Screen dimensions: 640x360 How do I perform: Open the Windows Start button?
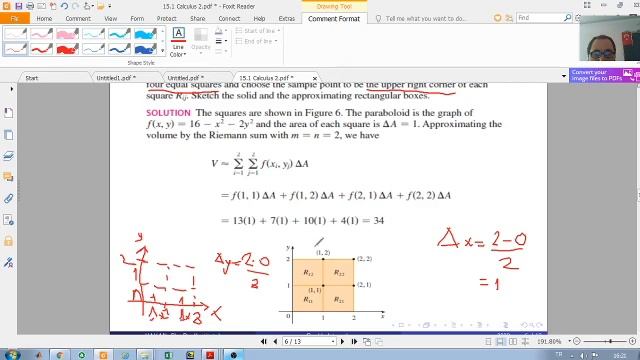pos(12,354)
